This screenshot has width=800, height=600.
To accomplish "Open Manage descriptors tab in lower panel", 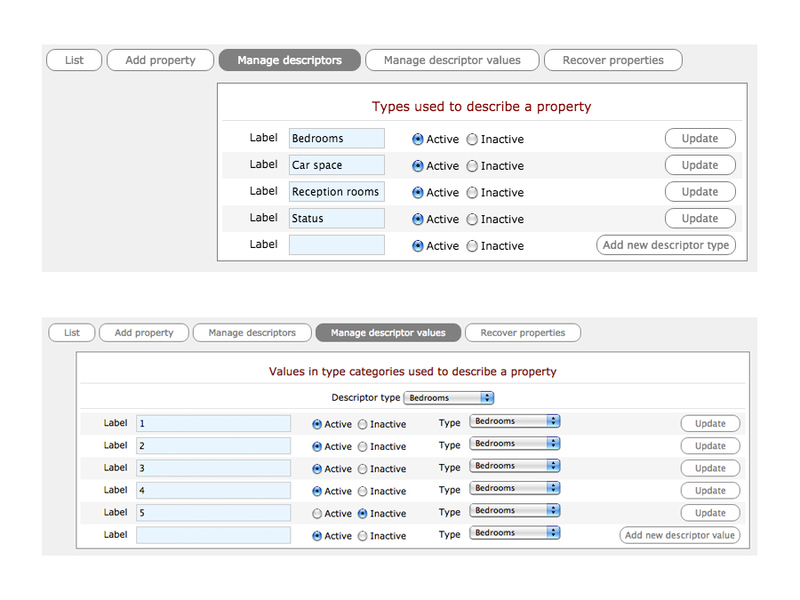I will [252, 333].
